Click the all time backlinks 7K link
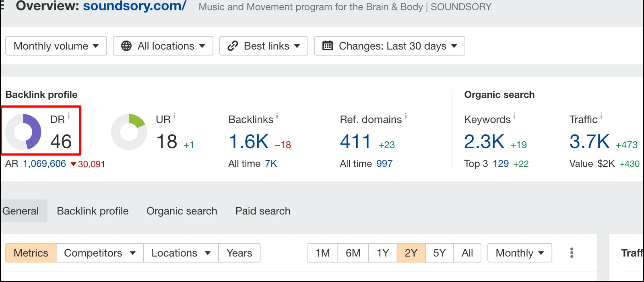Image resolution: width=644 pixels, height=282 pixels. coord(271,164)
